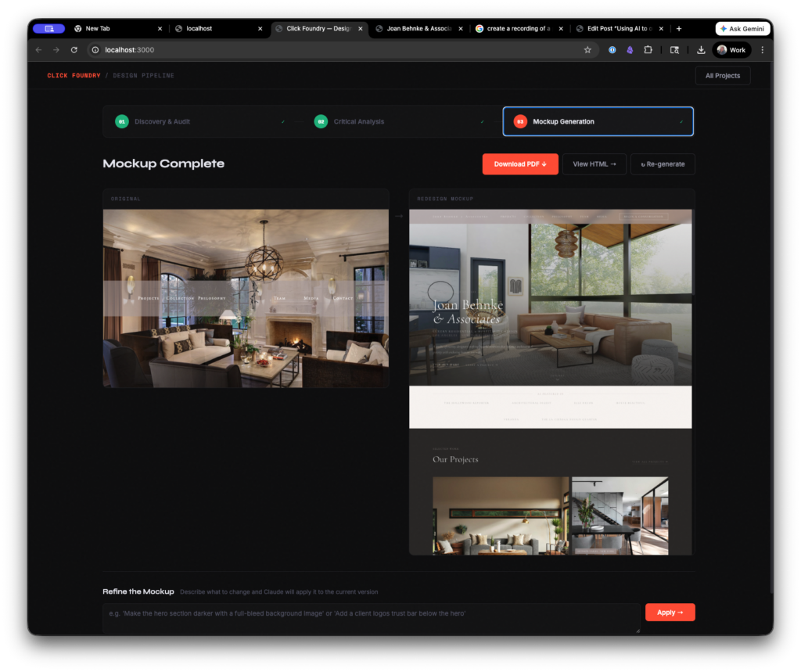The image size is (801, 672).
Task: Open a new tab with plus icon
Action: click(x=678, y=29)
